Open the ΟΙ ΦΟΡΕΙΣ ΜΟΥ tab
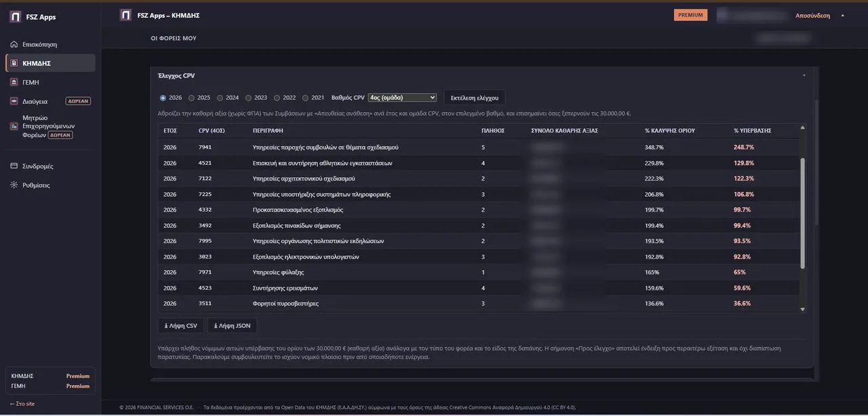The width and height of the screenshot is (868, 416). click(174, 38)
